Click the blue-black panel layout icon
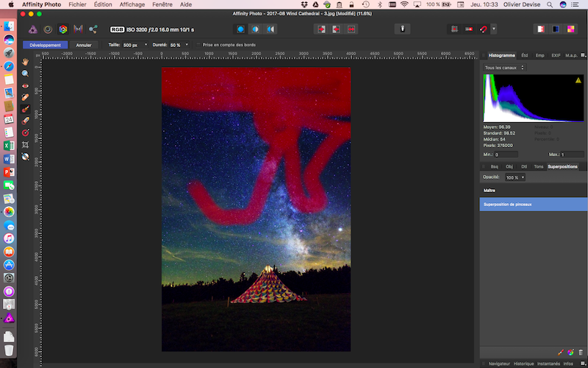This screenshot has width=588, height=368. pyautogui.click(x=556, y=29)
